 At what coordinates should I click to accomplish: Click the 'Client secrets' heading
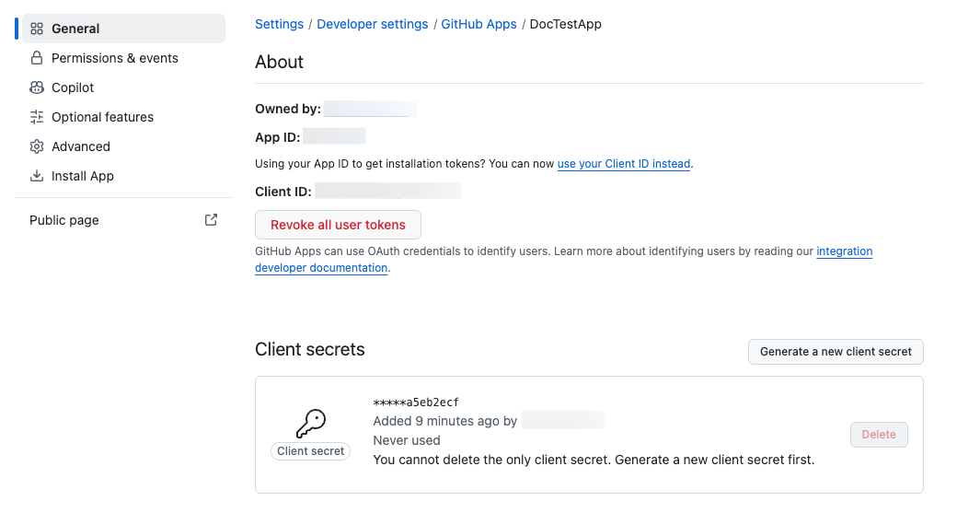(310, 349)
